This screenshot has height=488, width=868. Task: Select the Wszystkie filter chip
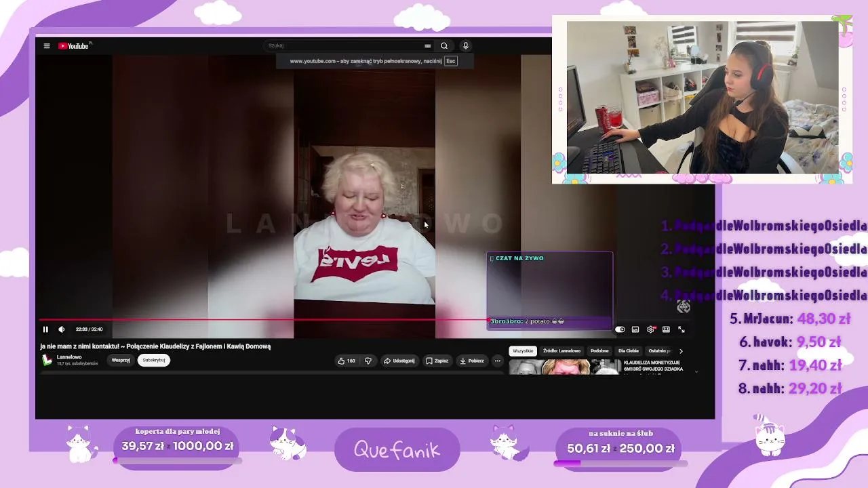(523, 351)
